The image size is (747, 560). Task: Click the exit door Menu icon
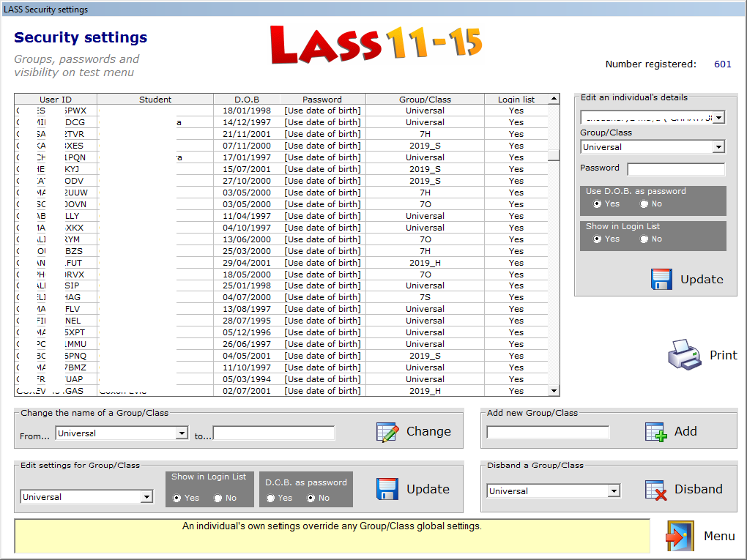[x=680, y=536]
